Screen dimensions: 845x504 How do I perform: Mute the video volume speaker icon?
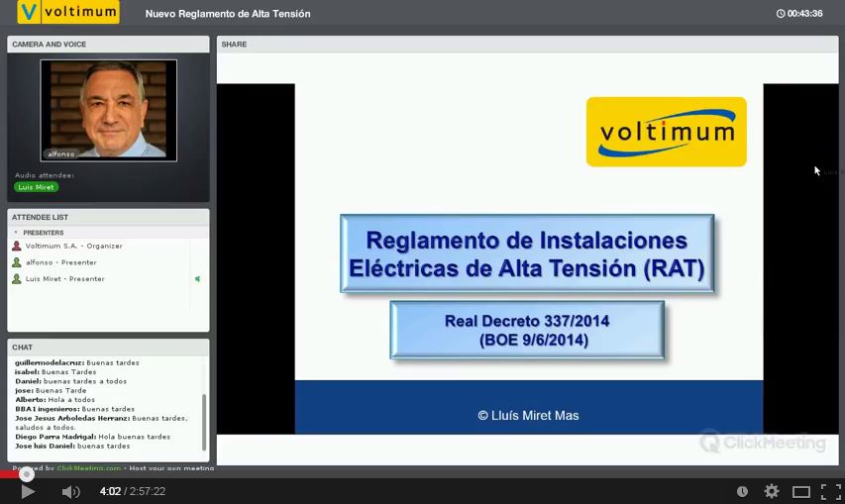click(70, 492)
